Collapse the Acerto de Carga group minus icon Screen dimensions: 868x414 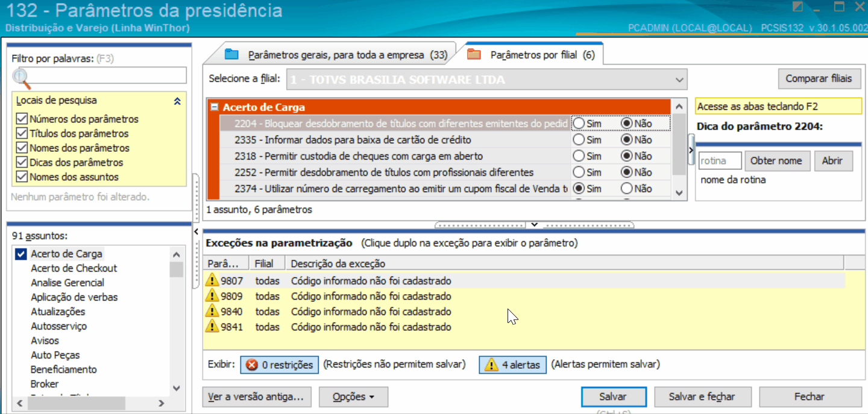[214, 107]
